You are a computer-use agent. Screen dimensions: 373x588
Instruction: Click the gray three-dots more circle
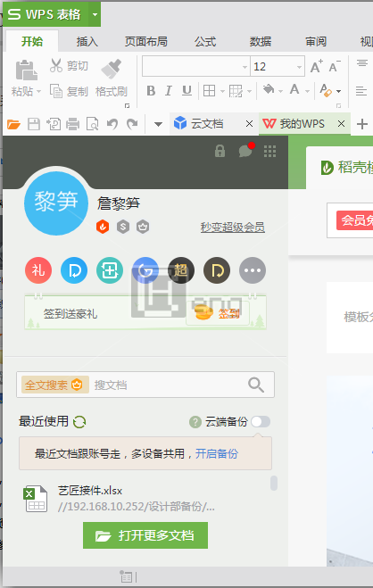tap(253, 270)
